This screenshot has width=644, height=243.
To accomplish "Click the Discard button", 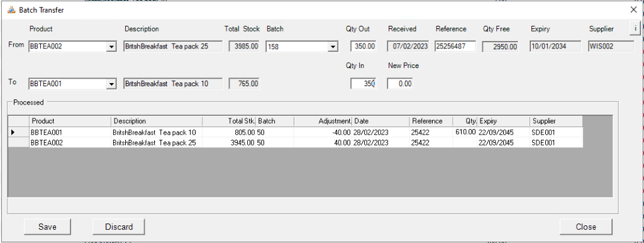I will [119, 227].
